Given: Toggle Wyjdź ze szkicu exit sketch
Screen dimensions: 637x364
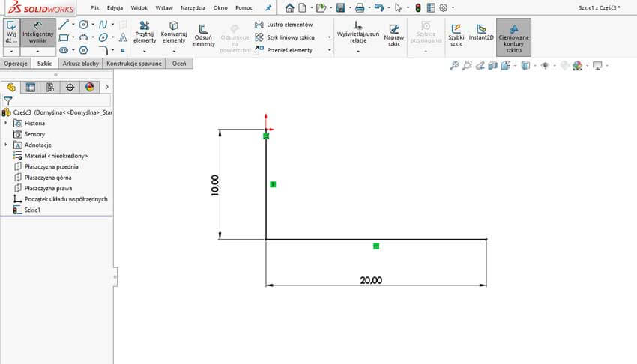Looking at the screenshot, I should point(11,32).
